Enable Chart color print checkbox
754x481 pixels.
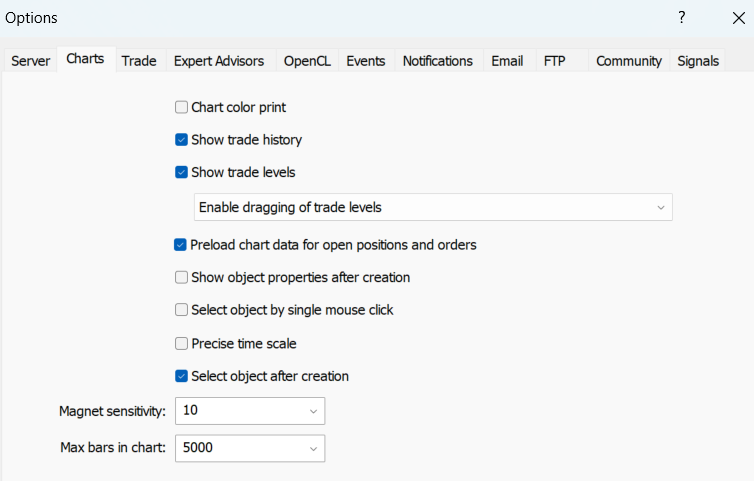181,107
